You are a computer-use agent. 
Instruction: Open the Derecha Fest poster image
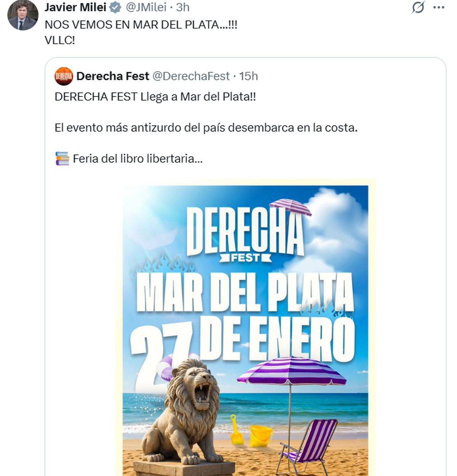pos(245,327)
